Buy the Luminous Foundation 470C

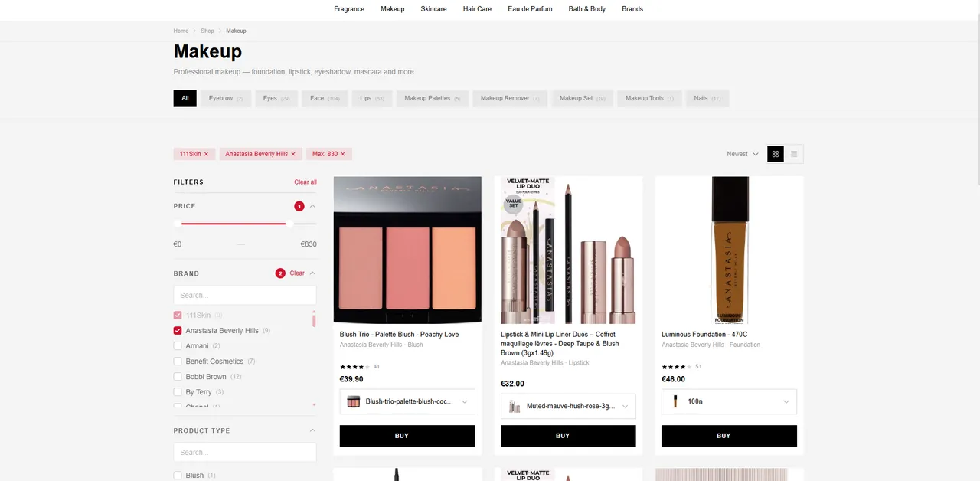pyautogui.click(x=729, y=436)
